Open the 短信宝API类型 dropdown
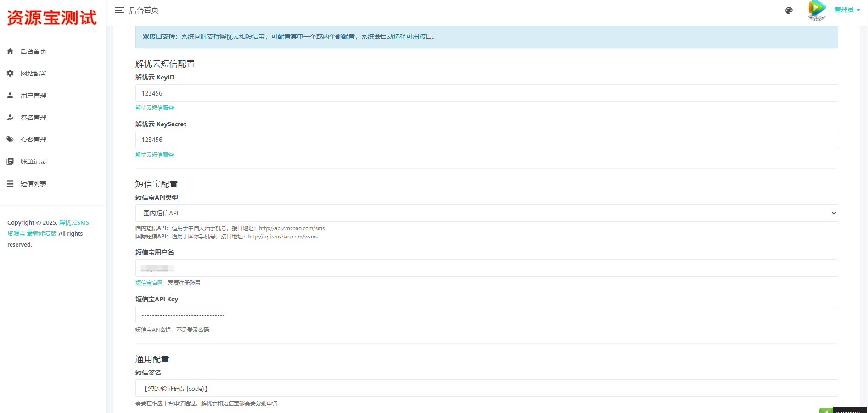The height and width of the screenshot is (413, 868). point(487,213)
